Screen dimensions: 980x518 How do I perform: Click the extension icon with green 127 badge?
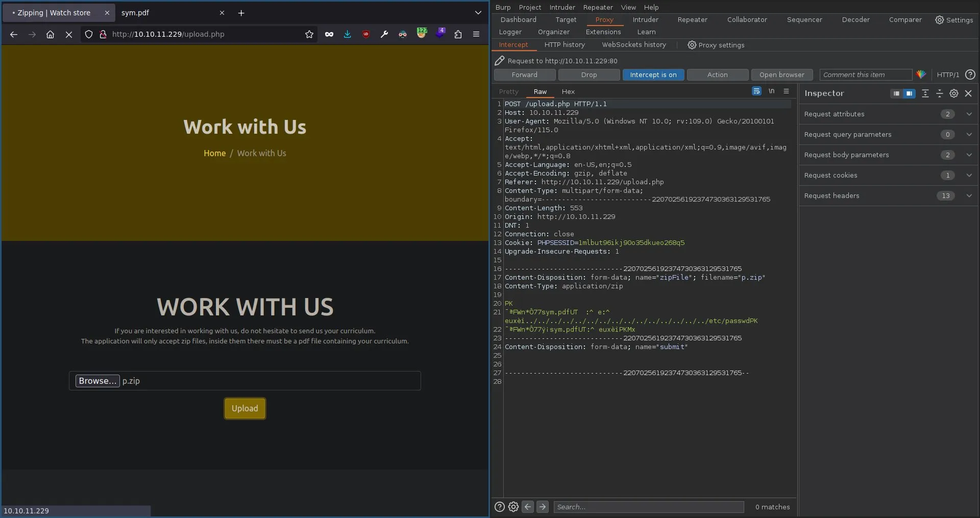[x=422, y=33]
